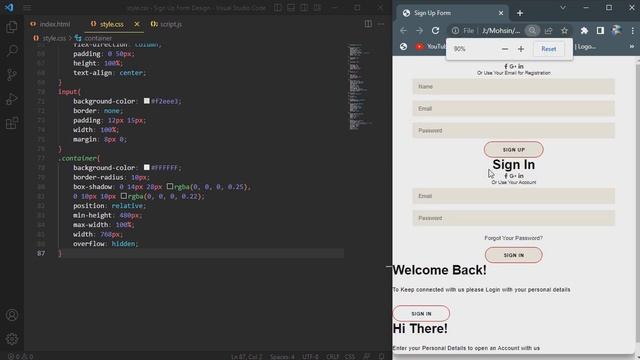
Task: Toggle the secondary sidebar layout icon
Action: click(304, 7)
